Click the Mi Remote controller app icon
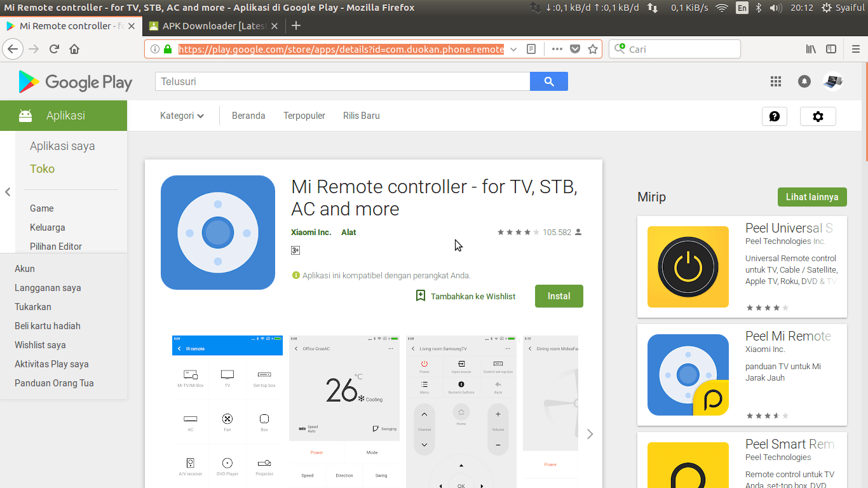This screenshot has height=488, width=868. 218,233
